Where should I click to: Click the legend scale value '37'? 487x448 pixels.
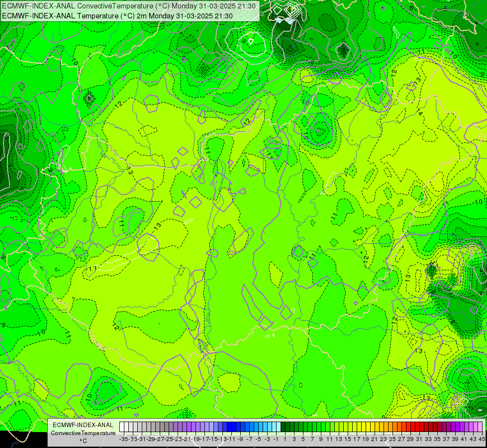tap(446, 440)
